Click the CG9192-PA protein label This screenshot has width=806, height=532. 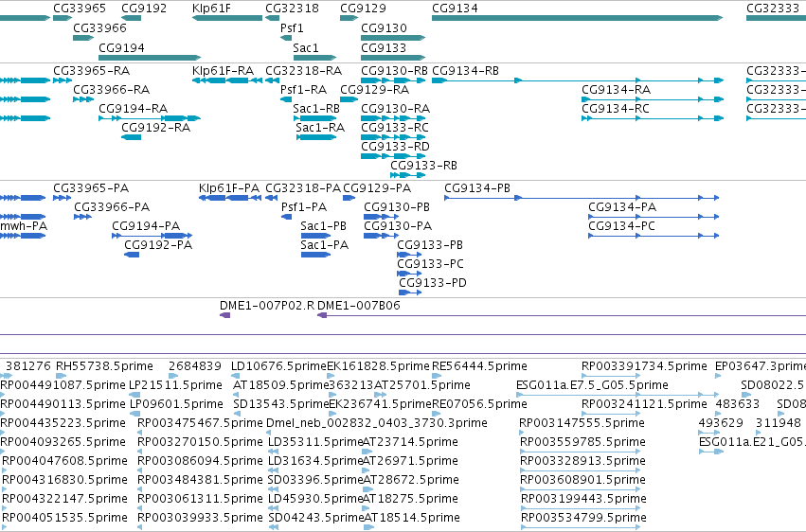158,245
